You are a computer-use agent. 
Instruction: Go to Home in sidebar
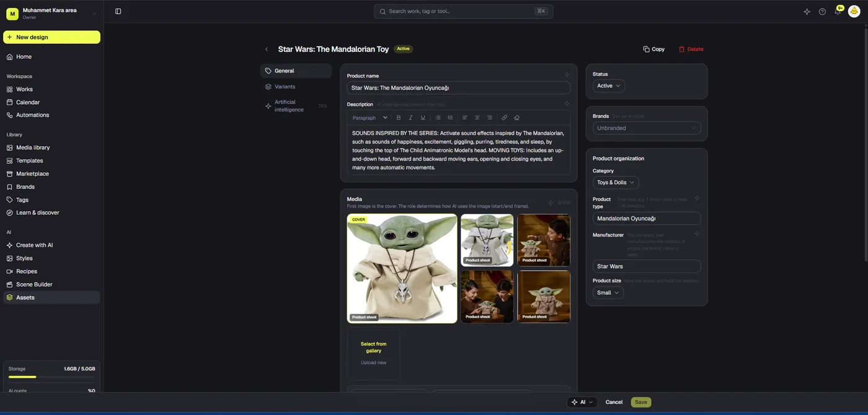pyautogui.click(x=51, y=57)
